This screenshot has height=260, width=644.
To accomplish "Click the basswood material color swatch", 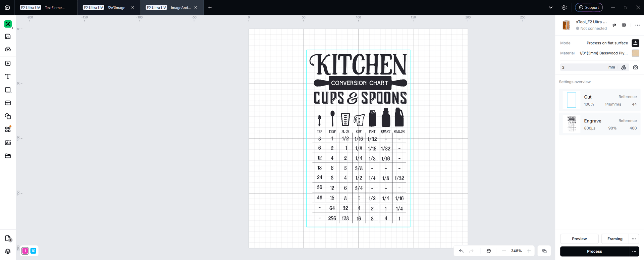I will point(636,53).
